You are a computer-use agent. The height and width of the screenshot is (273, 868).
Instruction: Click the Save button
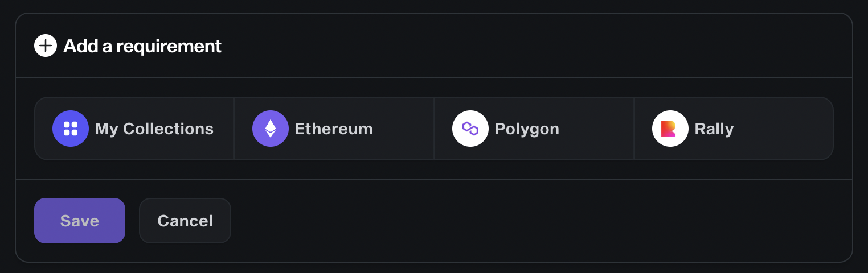pos(80,221)
